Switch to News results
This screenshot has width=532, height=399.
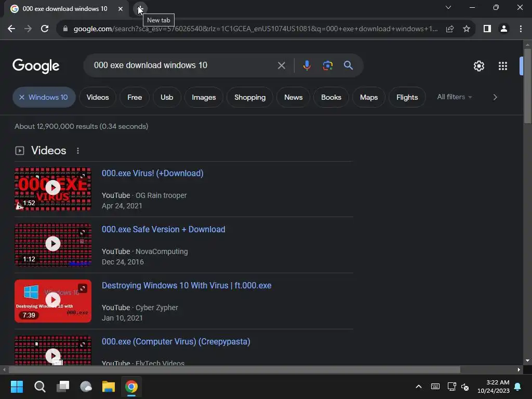click(294, 97)
